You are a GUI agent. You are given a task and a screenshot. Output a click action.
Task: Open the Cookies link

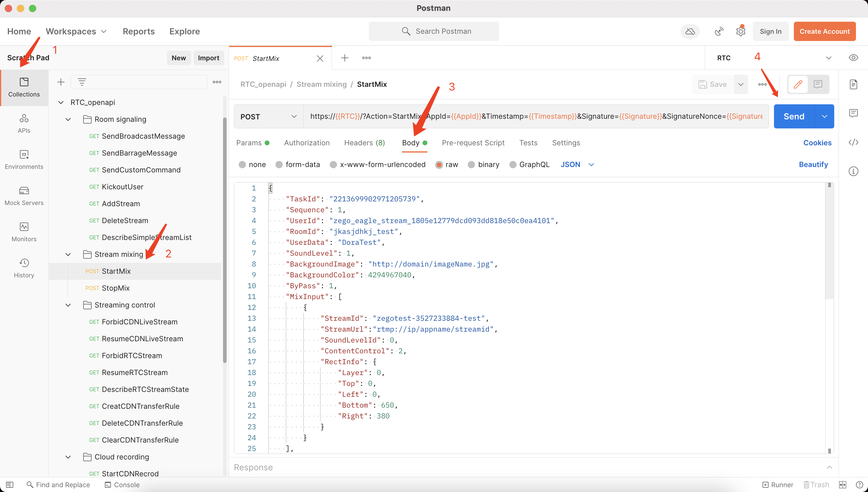pos(817,143)
